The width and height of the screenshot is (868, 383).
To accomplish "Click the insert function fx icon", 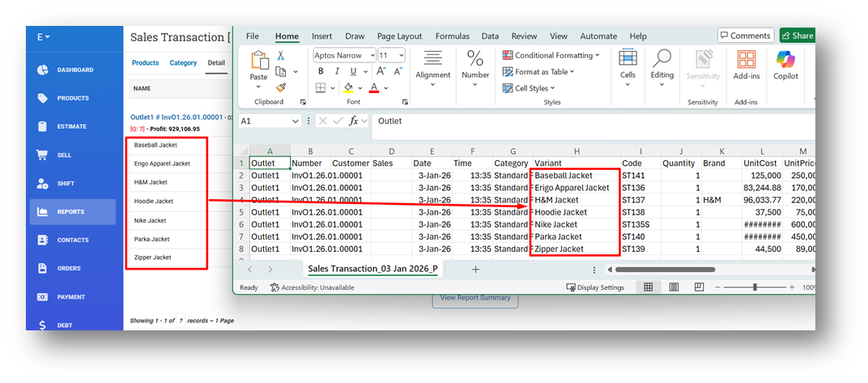I will [x=354, y=121].
